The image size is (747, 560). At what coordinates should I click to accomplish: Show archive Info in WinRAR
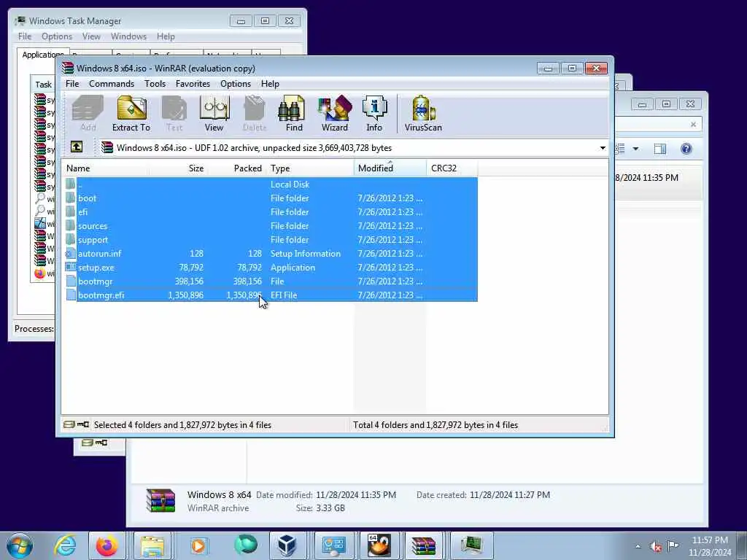(x=374, y=113)
